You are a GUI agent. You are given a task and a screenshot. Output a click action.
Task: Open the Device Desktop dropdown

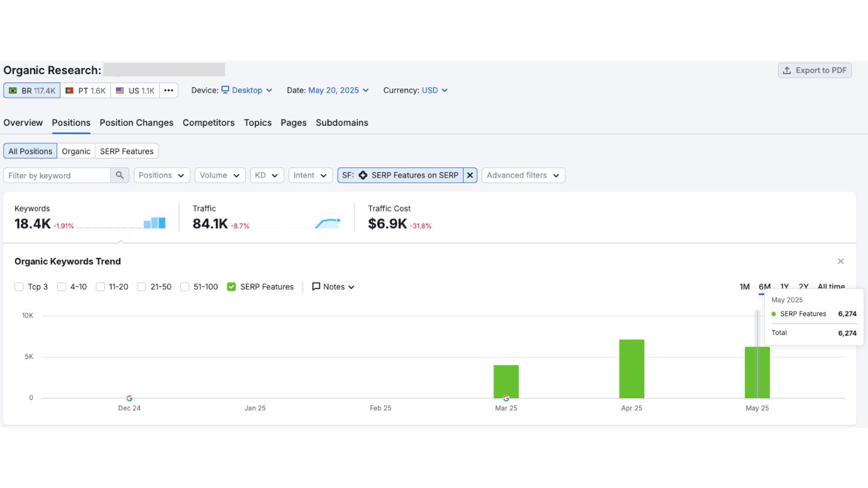pyautogui.click(x=247, y=90)
